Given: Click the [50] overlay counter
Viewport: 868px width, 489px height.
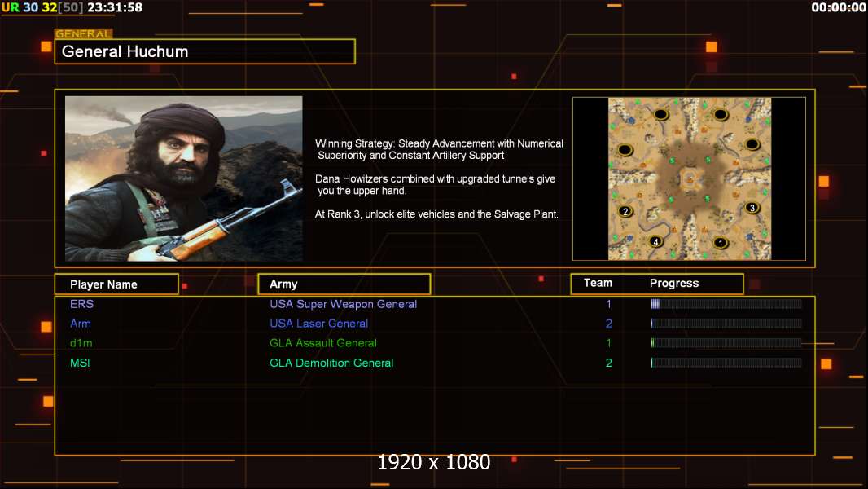Looking at the screenshot, I should [70, 8].
